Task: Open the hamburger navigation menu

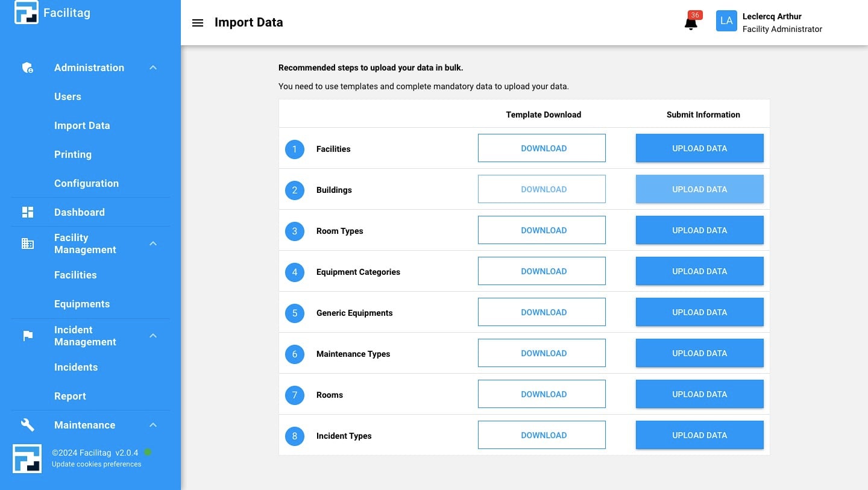Action: 198,22
